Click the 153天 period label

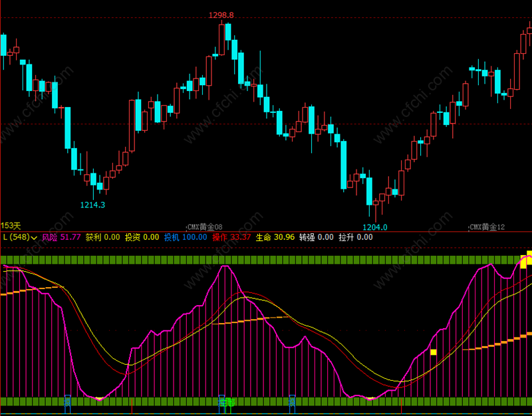[11, 226]
